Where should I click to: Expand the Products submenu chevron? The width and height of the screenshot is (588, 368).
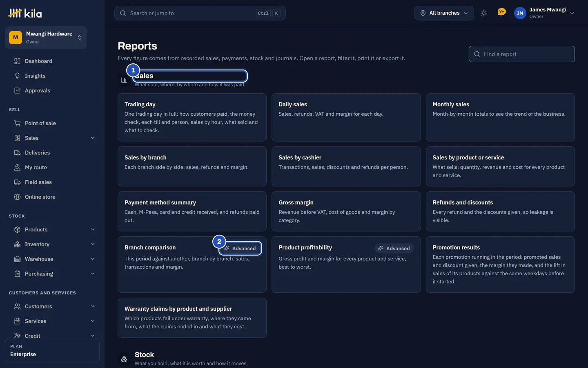(93, 230)
